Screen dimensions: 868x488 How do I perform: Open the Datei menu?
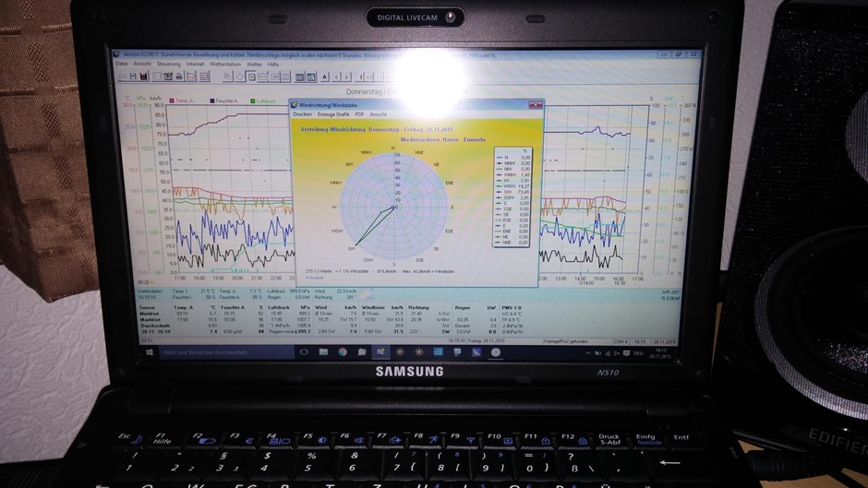pos(121,64)
